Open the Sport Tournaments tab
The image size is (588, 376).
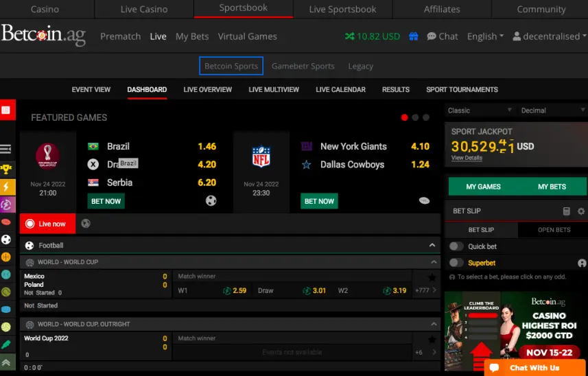pos(462,90)
